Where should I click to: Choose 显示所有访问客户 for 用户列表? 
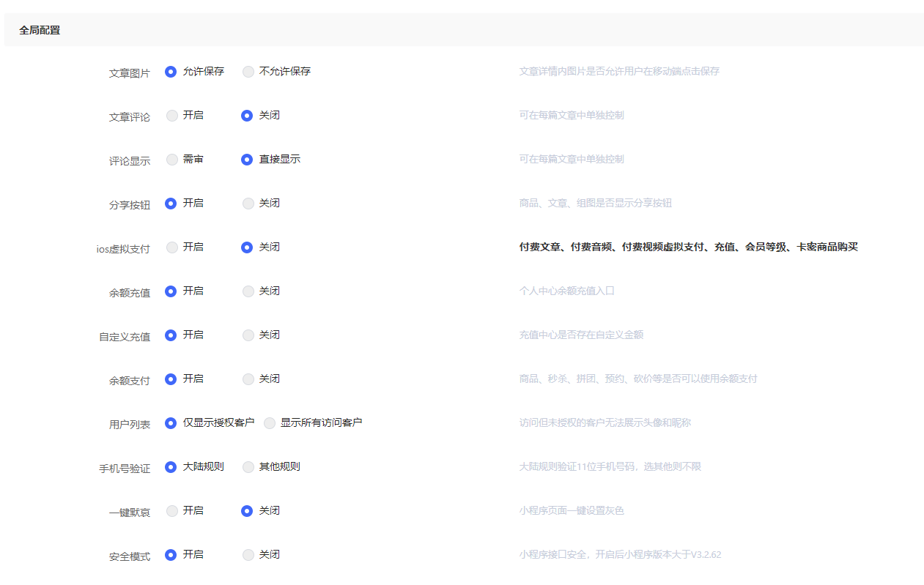(x=270, y=423)
